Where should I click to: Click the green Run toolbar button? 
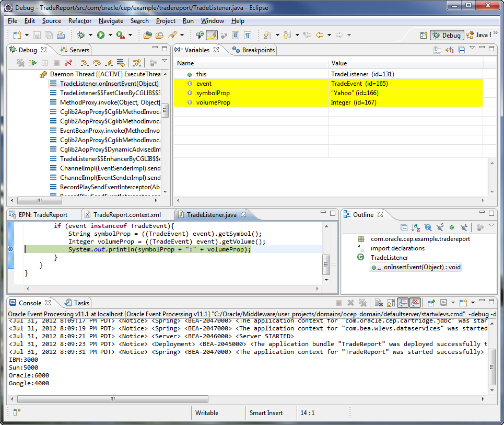coord(101,35)
